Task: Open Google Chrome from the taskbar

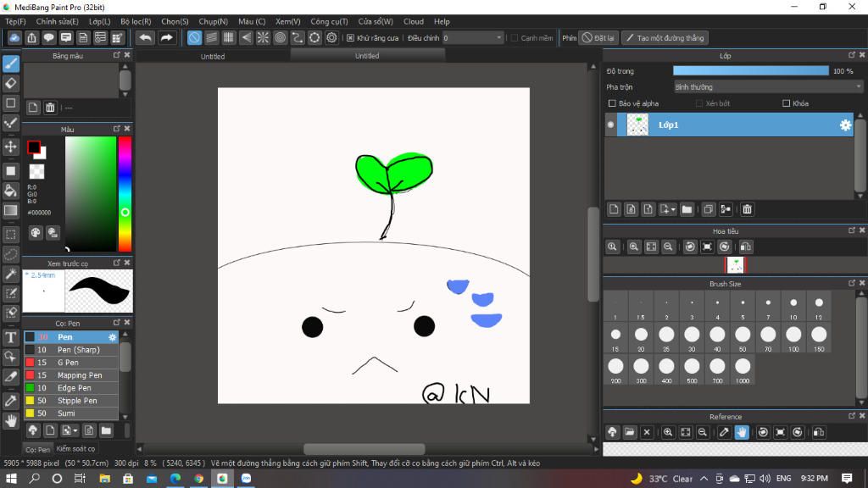Action: point(198,479)
